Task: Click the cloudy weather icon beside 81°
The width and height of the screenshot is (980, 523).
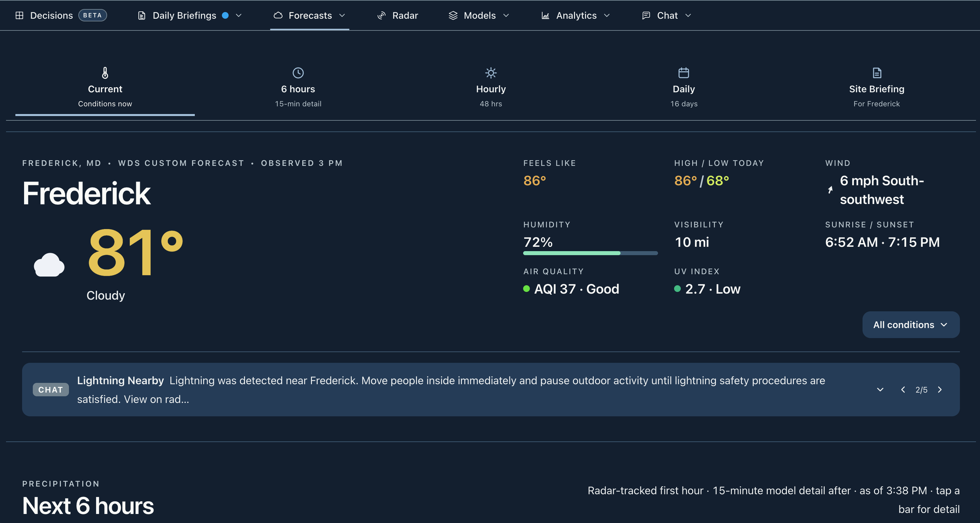Action: coord(49,265)
